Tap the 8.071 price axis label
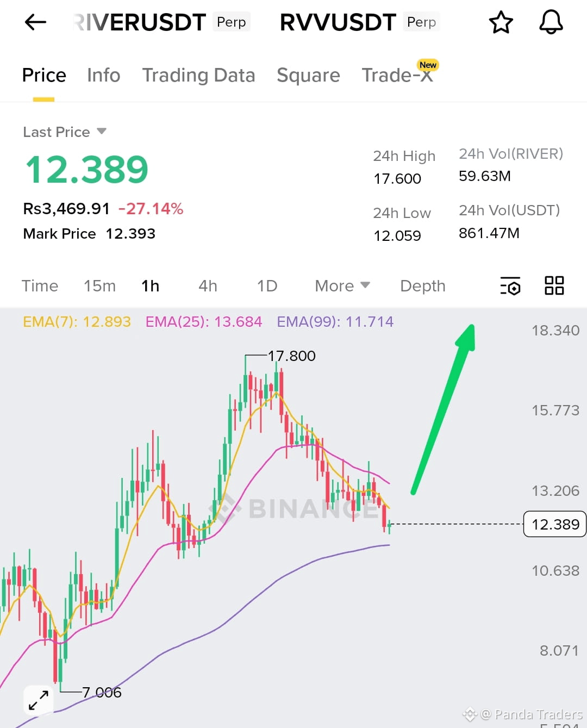The height and width of the screenshot is (728, 587). tap(559, 650)
